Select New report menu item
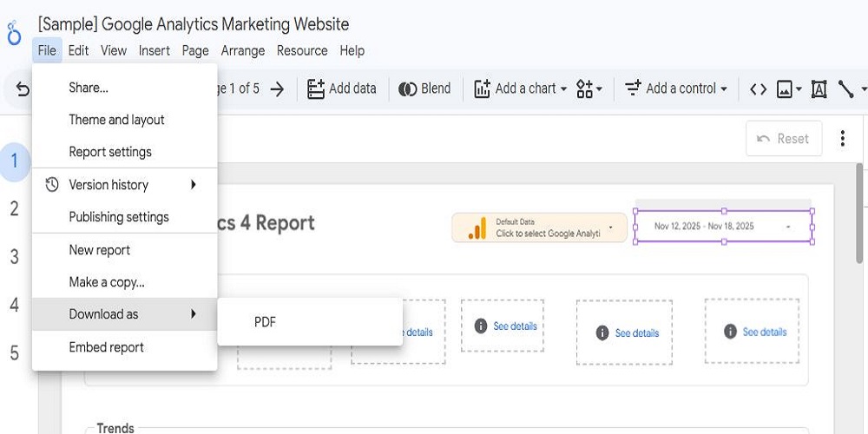This screenshot has width=868, height=434. point(124,250)
